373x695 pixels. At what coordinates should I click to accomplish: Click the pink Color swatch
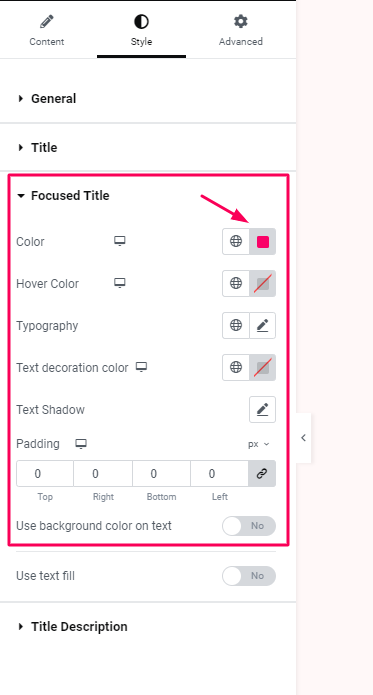(x=263, y=242)
